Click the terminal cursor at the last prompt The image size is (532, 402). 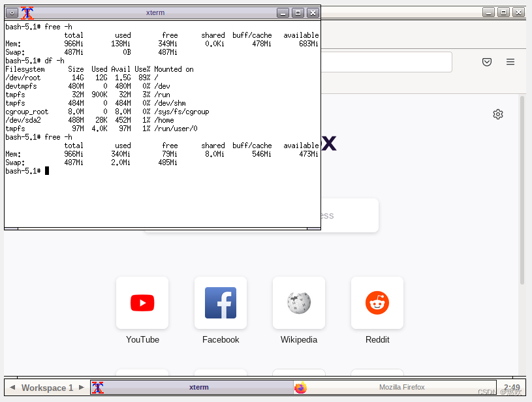(47, 170)
